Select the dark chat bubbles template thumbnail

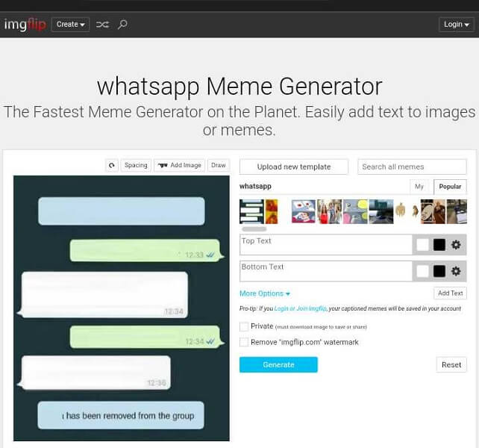(x=251, y=211)
